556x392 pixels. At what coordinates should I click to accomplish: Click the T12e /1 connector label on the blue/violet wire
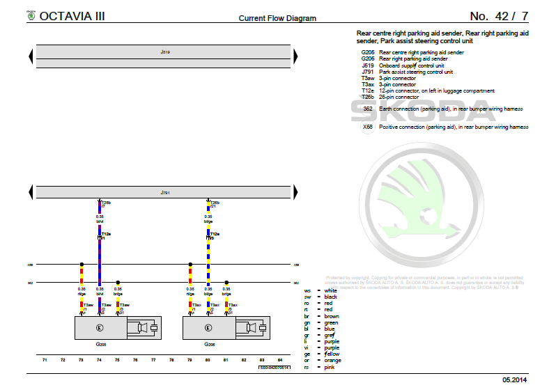[x=105, y=236]
